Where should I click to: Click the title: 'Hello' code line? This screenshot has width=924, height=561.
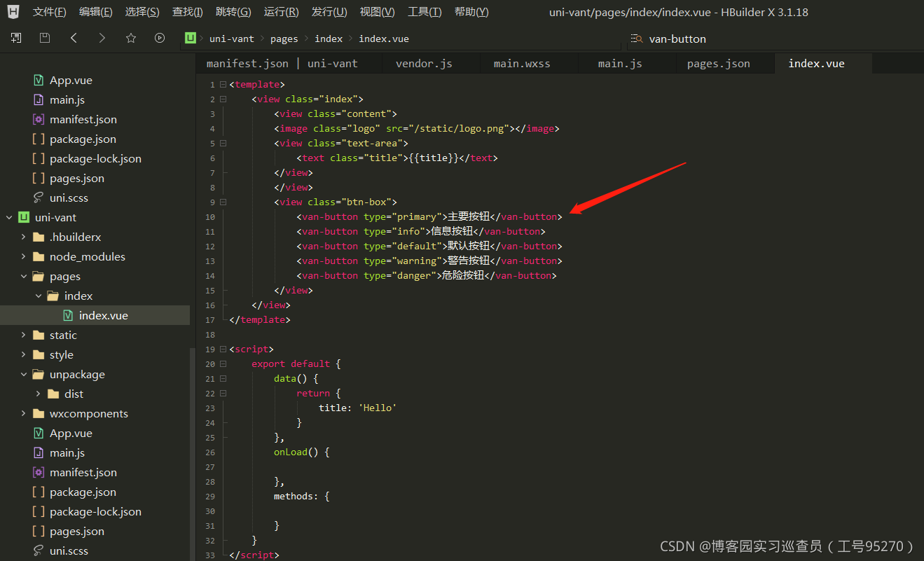point(357,408)
